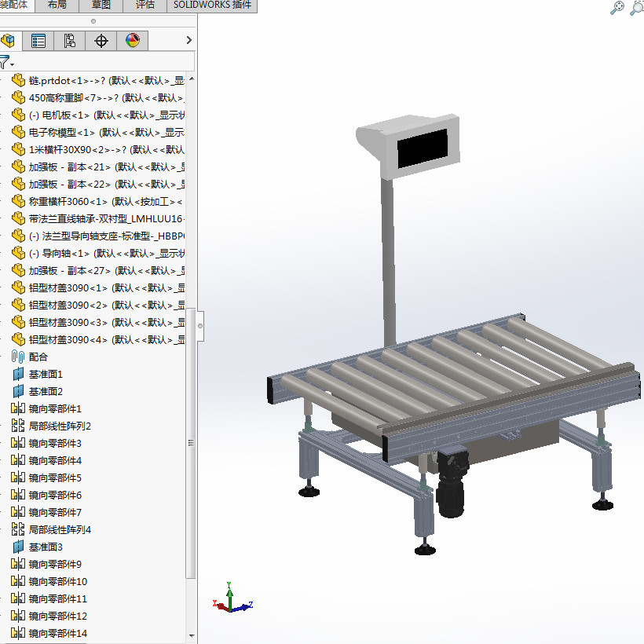Click the view orientation triad axes

tap(232, 598)
